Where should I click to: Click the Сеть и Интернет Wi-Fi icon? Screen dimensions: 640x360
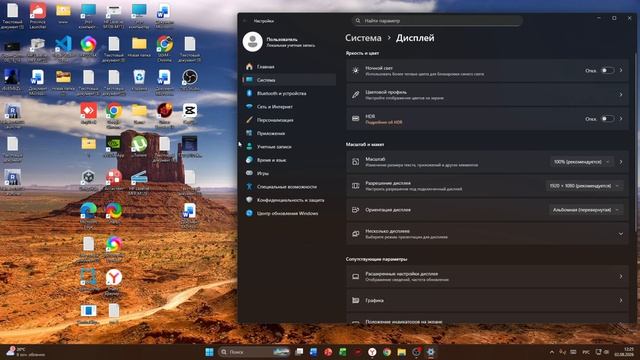click(249, 107)
